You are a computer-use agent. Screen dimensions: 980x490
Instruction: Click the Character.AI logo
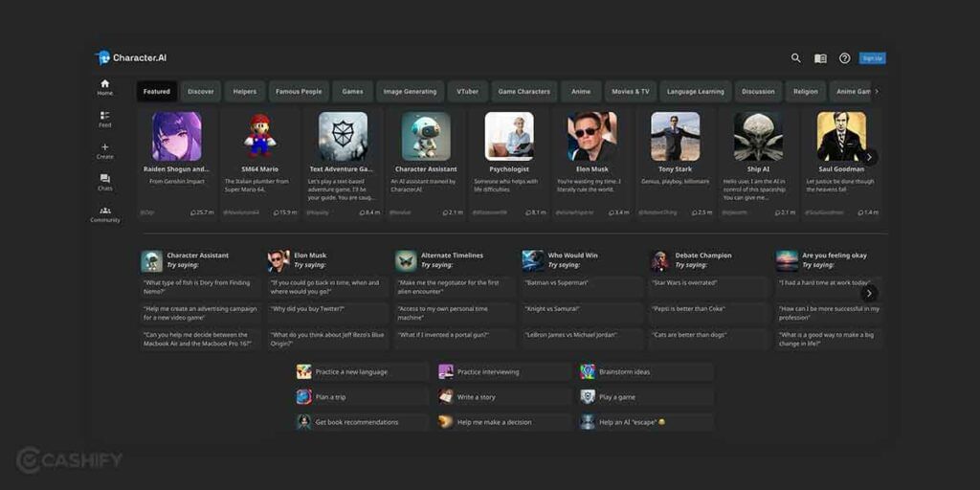pyautogui.click(x=130, y=58)
